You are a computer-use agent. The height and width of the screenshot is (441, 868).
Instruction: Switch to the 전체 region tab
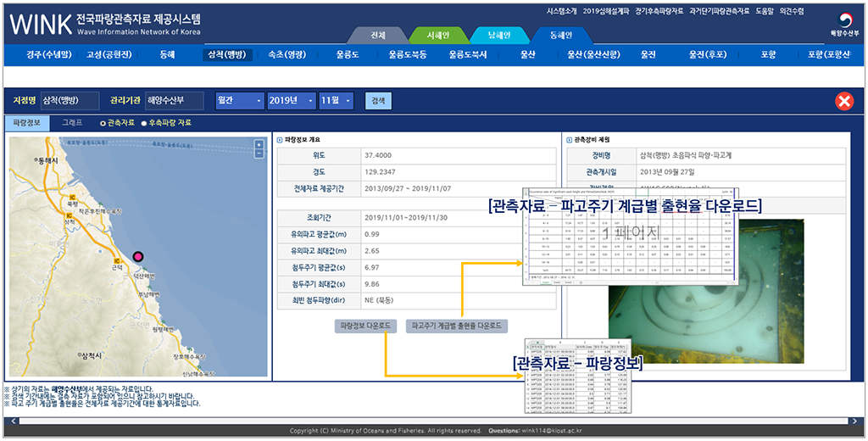(x=378, y=36)
